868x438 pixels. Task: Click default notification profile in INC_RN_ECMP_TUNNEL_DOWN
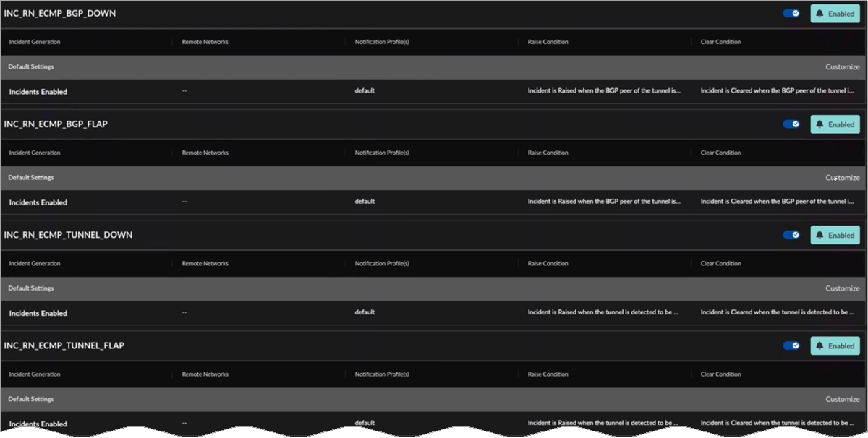[365, 312]
